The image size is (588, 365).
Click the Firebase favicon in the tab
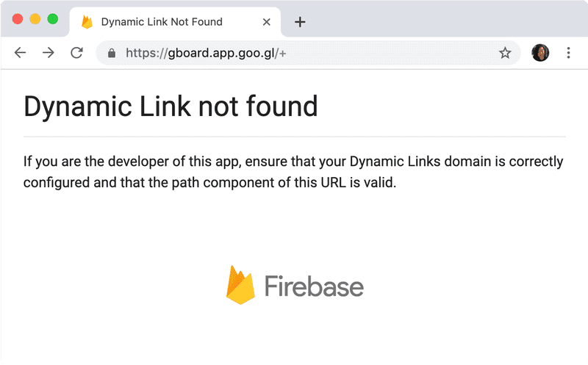pos(87,22)
